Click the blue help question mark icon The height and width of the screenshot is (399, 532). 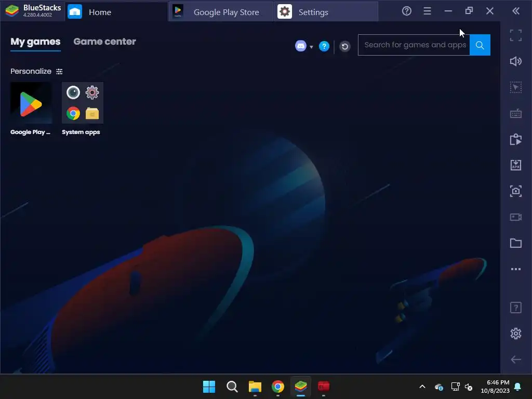[x=324, y=46]
